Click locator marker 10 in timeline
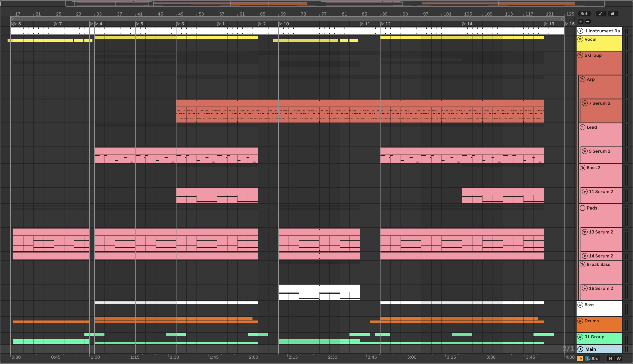The height and width of the screenshot is (364, 633). point(281,24)
